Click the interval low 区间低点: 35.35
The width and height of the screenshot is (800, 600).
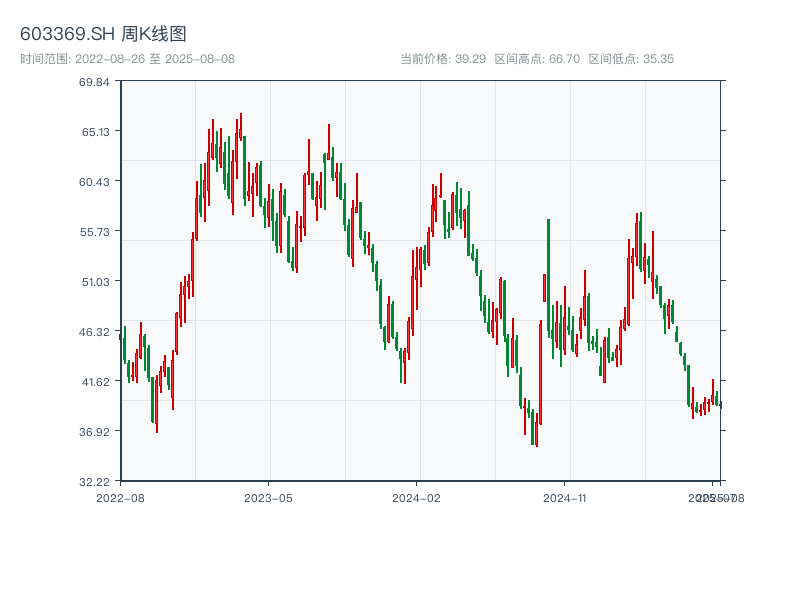click(631, 59)
